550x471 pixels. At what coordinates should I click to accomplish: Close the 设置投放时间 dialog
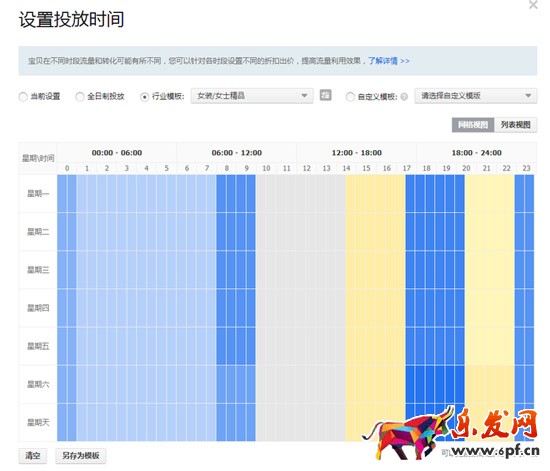pyautogui.click(x=533, y=5)
